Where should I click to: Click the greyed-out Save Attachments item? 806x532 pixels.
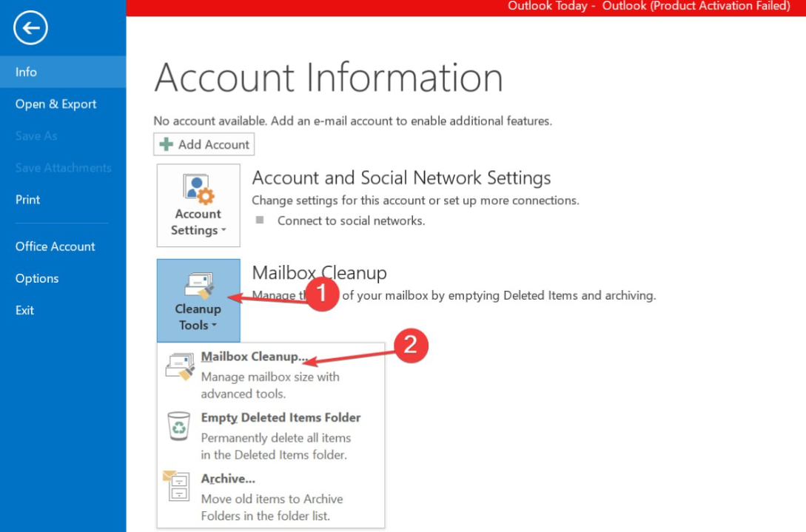(x=63, y=167)
